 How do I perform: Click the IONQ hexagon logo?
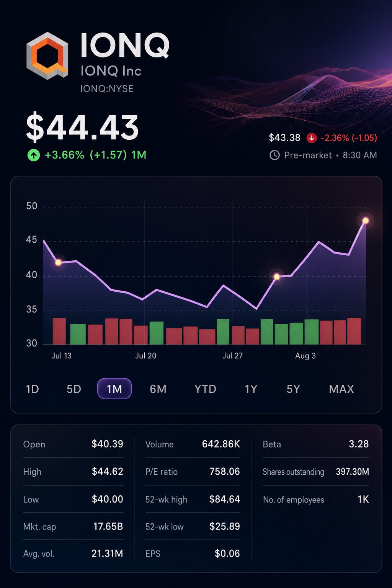(x=47, y=56)
